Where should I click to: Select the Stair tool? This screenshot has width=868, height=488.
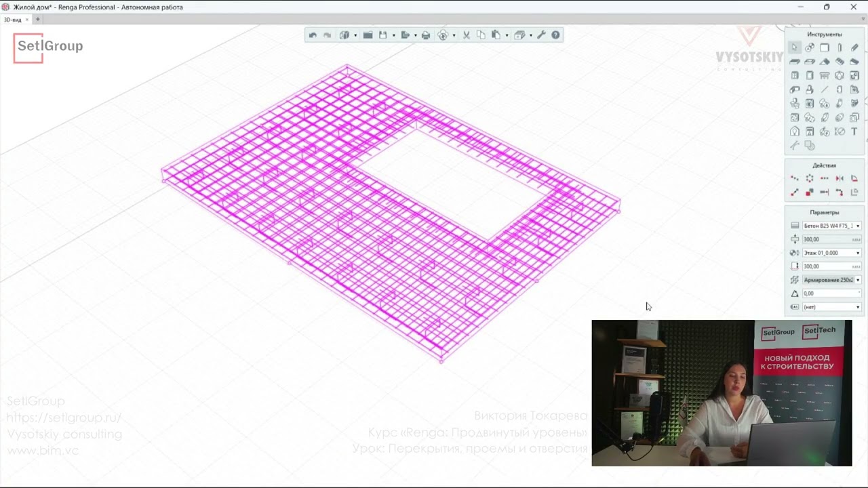[x=840, y=62]
